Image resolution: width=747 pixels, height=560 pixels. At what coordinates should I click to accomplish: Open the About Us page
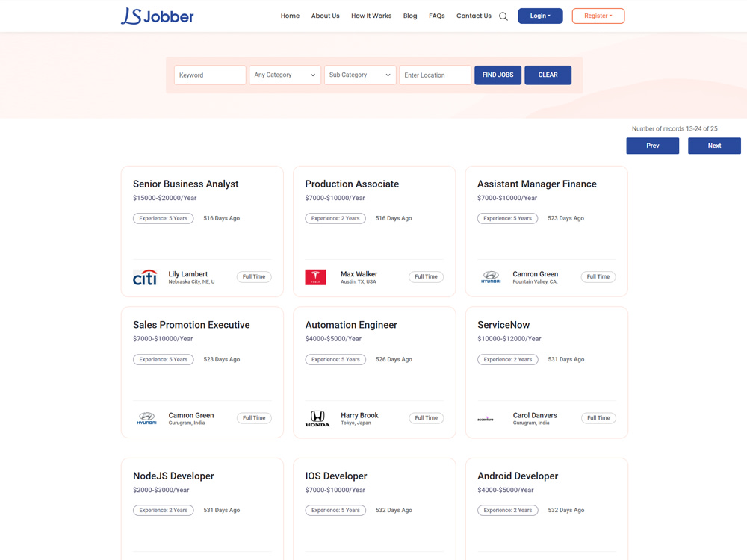coord(326,16)
